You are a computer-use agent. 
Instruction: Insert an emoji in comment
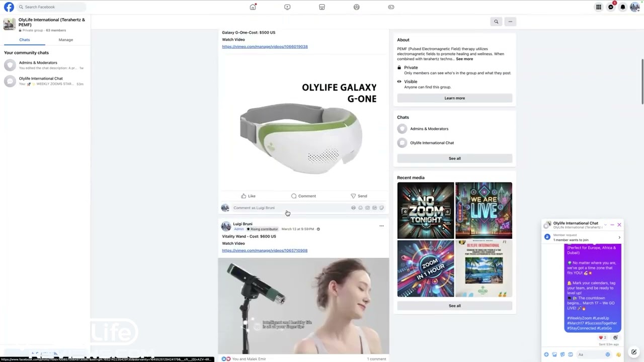point(360,208)
